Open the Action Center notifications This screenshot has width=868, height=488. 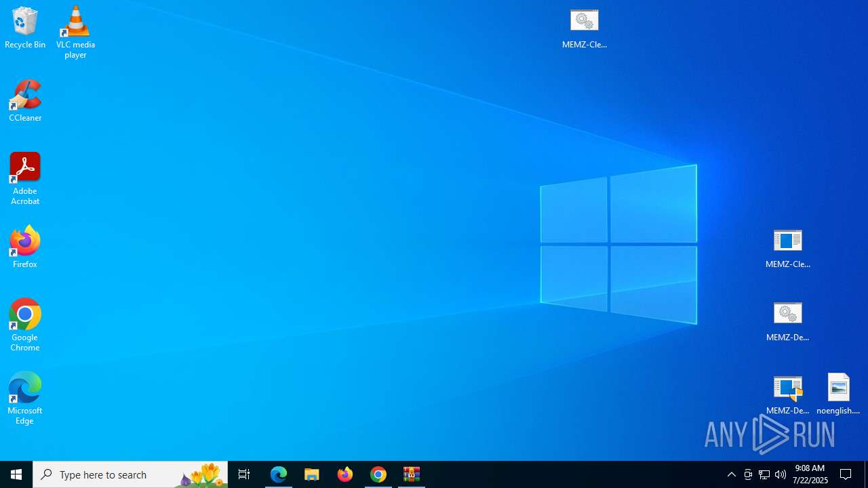click(846, 474)
